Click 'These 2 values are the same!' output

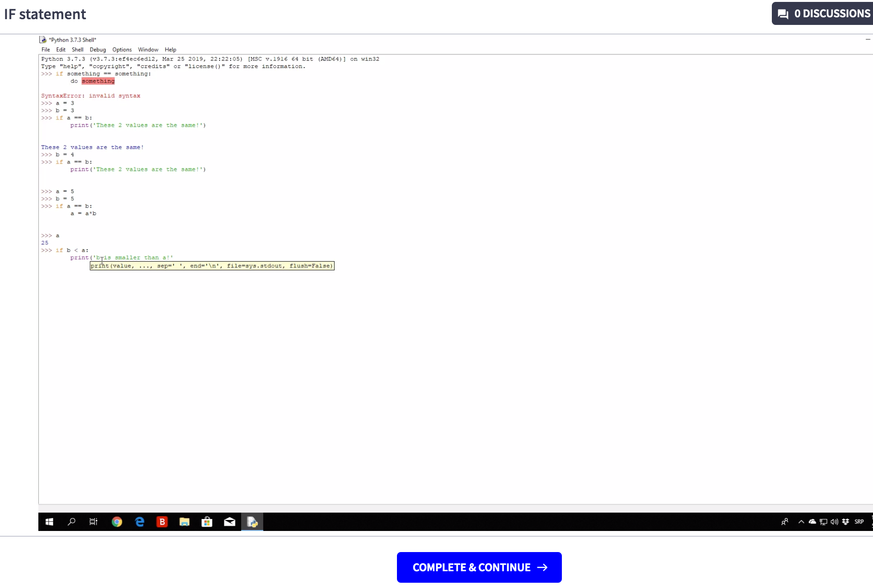[x=92, y=147]
